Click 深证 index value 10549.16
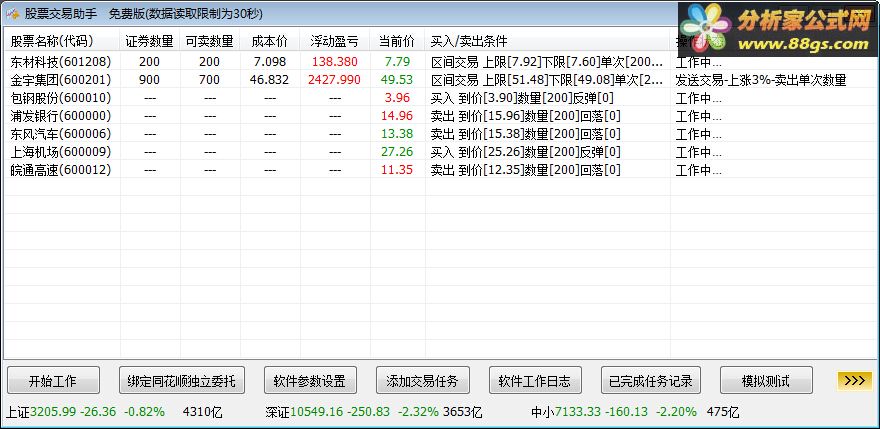Viewport: 880px width, 429px height. pos(316,412)
